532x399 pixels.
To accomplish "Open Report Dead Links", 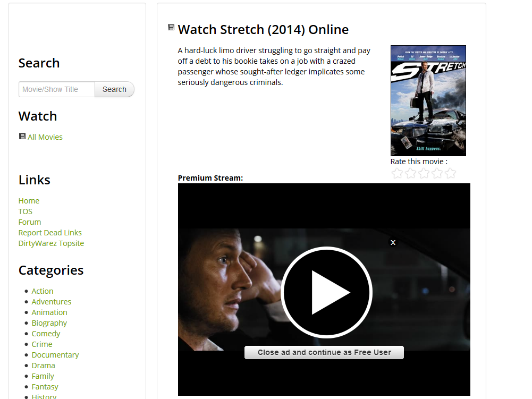I will [50, 232].
